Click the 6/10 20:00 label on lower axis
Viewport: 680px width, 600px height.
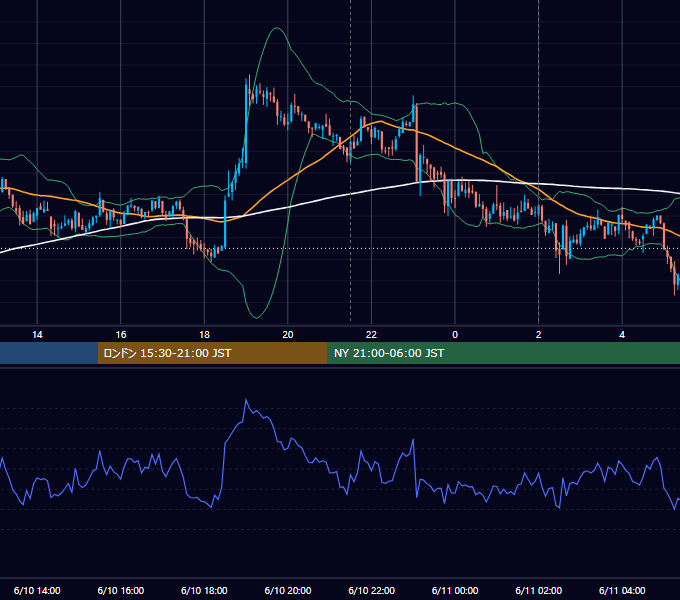coord(288,590)
